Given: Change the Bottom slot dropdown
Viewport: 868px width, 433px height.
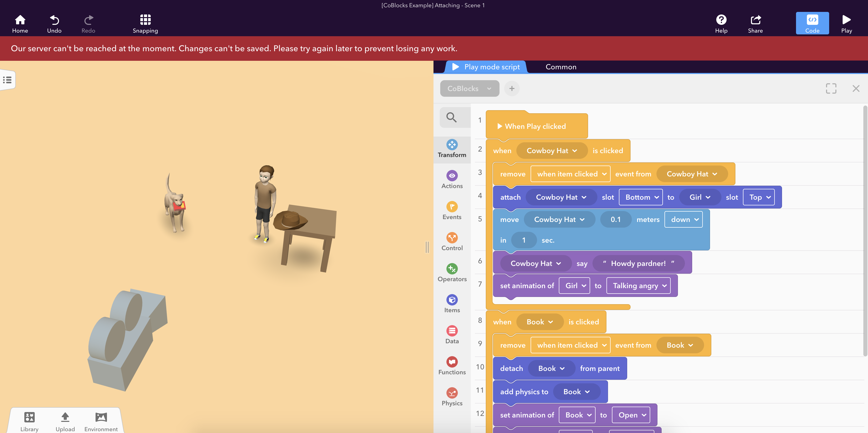Looking at the screenshot, I should [641, 197].
